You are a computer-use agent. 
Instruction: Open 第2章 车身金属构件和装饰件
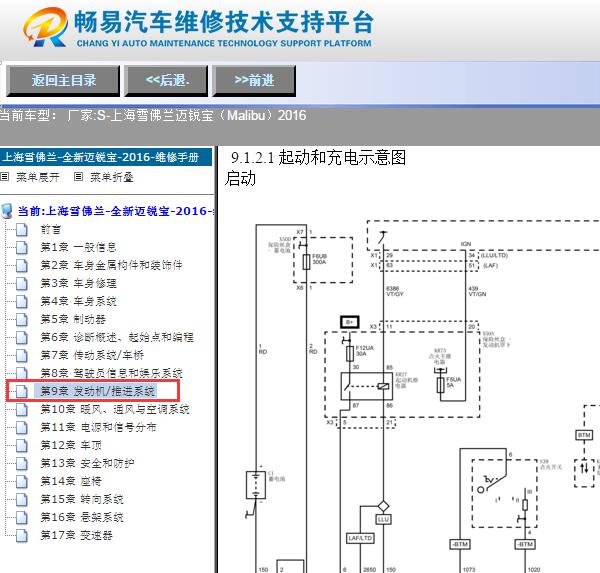(111, 265)
